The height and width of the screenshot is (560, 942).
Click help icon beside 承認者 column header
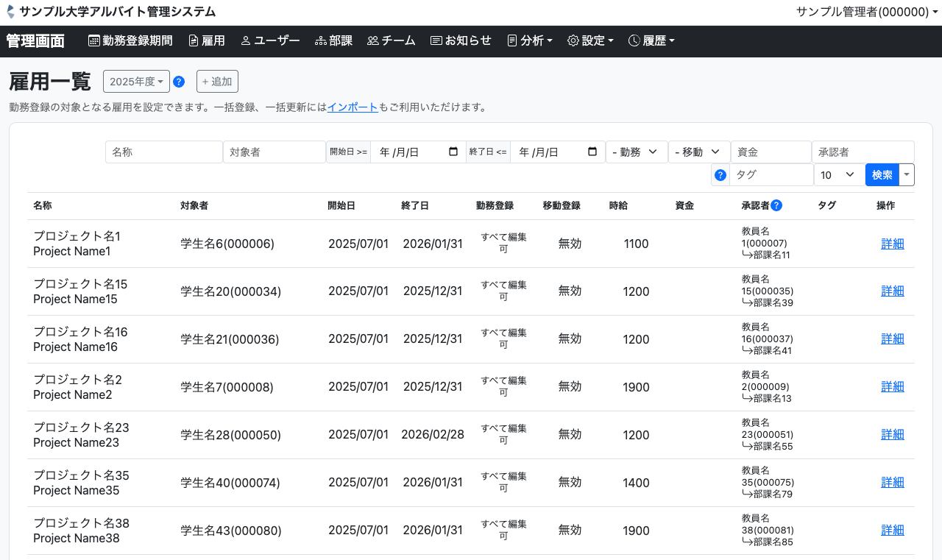776,205
